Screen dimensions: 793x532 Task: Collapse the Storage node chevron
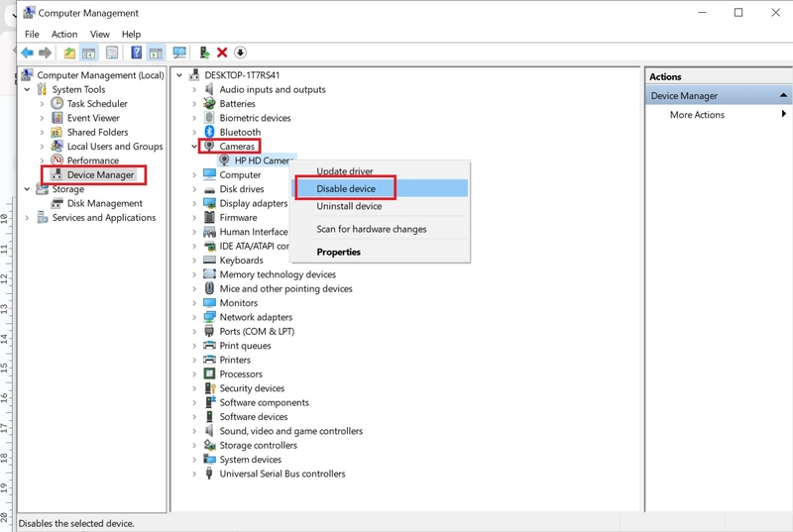tap(28, 189)
